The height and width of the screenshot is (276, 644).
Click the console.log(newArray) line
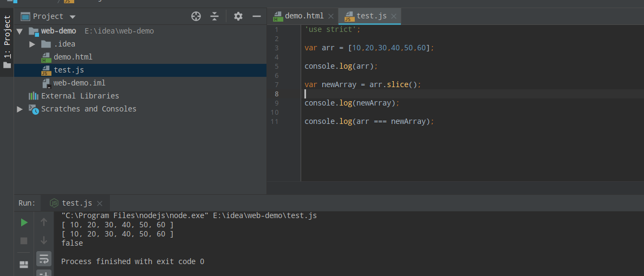point(352,103)
